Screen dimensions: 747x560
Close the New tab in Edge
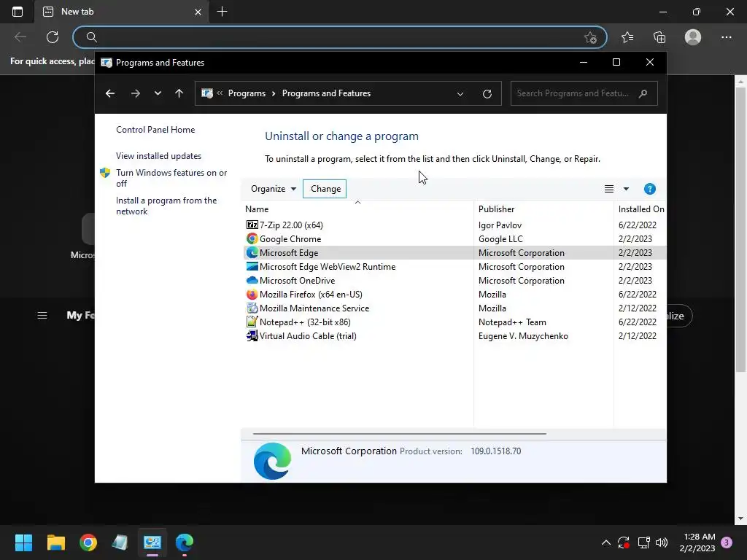[x=198, y=12]
